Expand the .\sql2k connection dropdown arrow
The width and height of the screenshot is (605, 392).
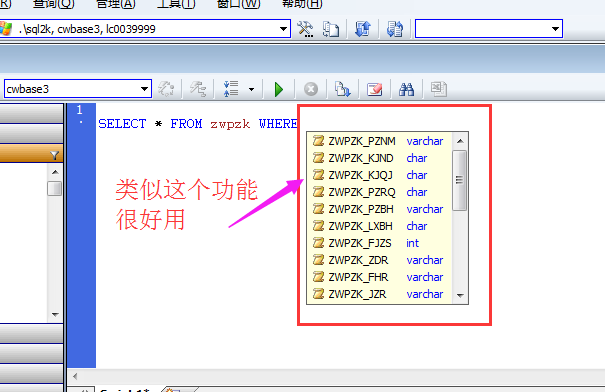(283, 29)
